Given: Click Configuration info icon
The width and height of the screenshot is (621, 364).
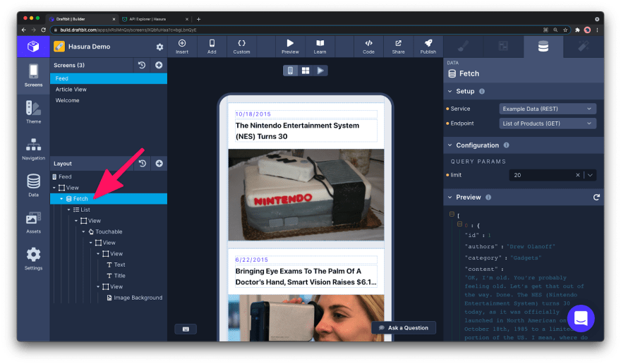Looking at the screenshot, I should coord(506,145).
